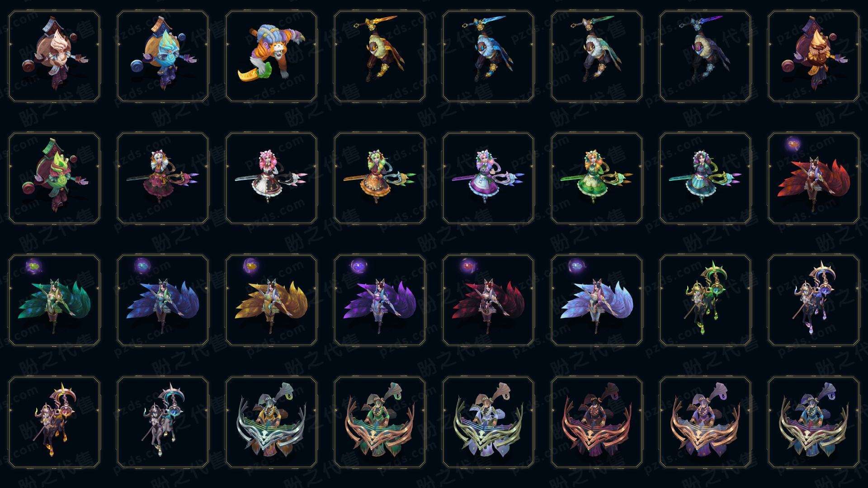Choose the green-dress Gwen chroma tile
This screenshot has height=488, width=868.
597,178
